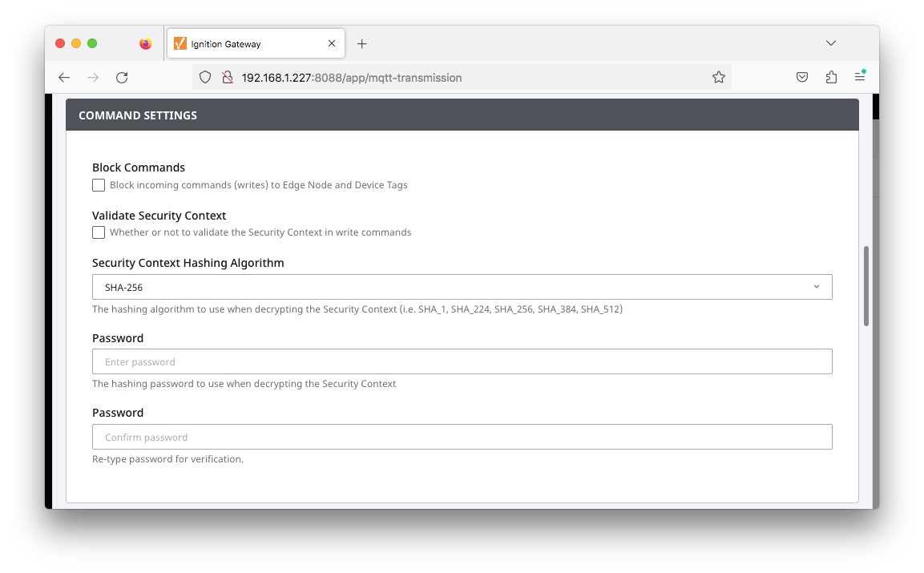
Task: Click the Password label above Enter password
Action: 118,338
